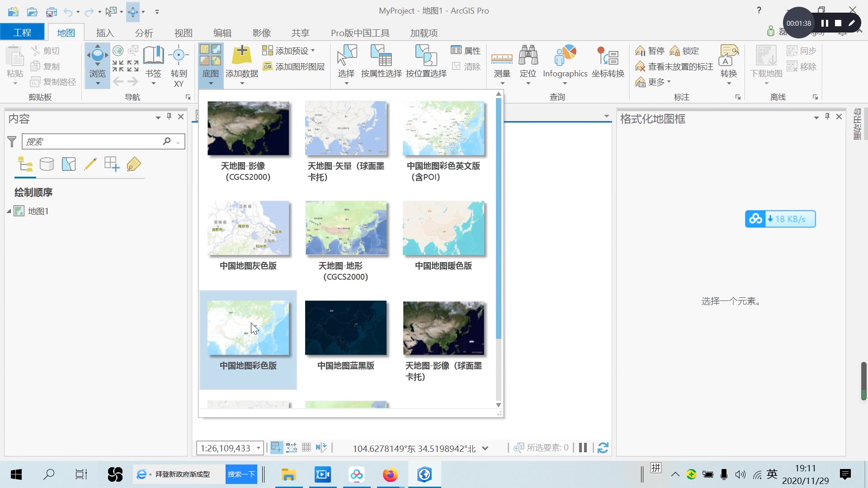Viewport: 868px width, 488px height.
Task: Click the 属性 attributes button
Action: click(466, 51)
